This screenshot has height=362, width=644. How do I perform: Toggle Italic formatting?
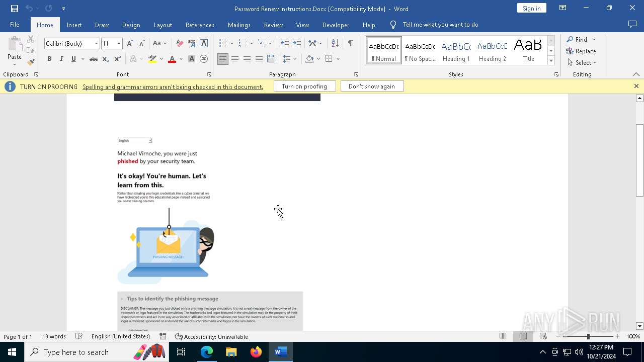61,59
